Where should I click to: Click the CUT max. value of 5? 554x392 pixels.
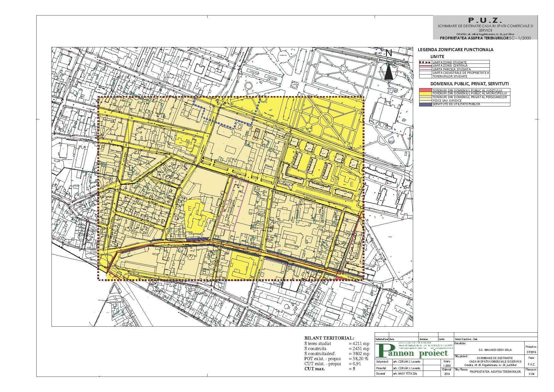pyautogui.click(x=354, y=369)
